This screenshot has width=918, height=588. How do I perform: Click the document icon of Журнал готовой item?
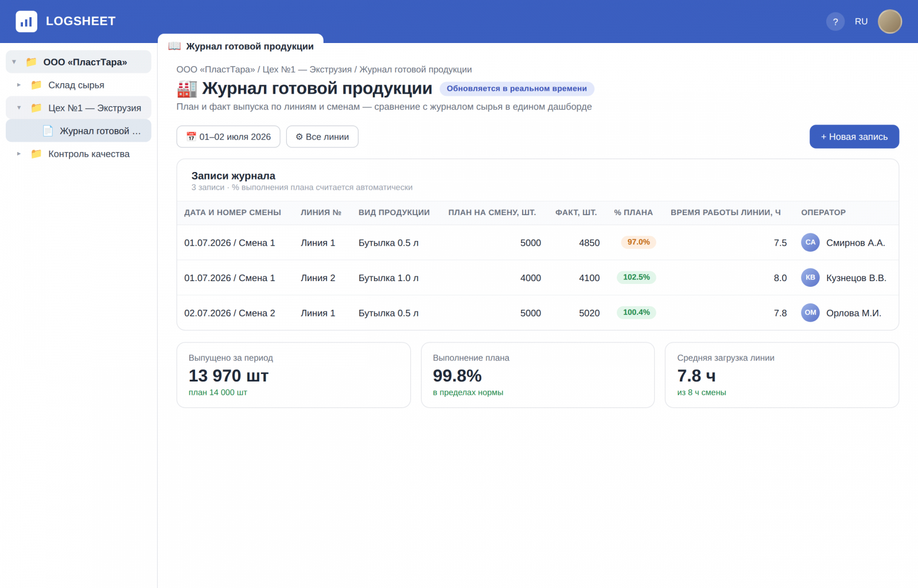[48, 131]
